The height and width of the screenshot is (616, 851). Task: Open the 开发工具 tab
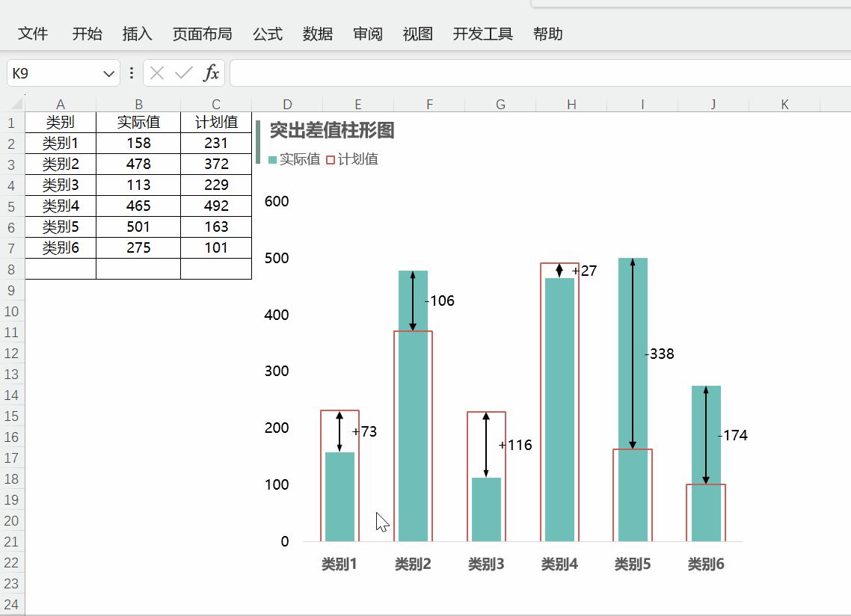pyautogui.click(x=482, y=34)
